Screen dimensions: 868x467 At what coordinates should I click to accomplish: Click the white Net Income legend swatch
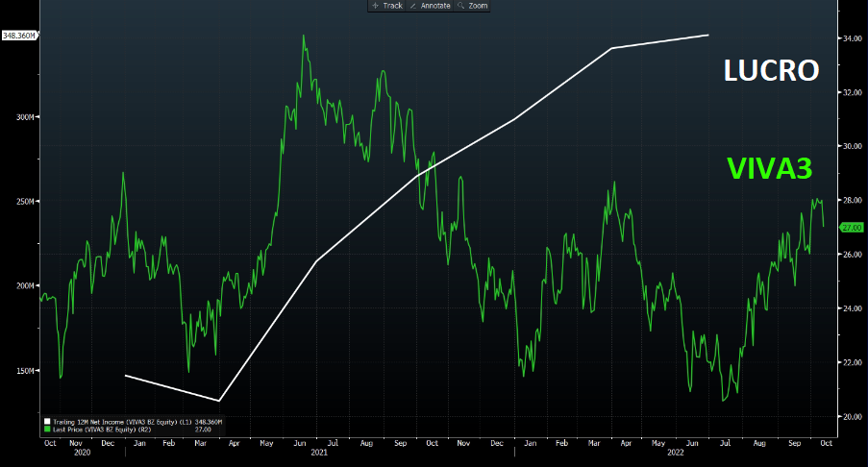[x=47, y=422]
